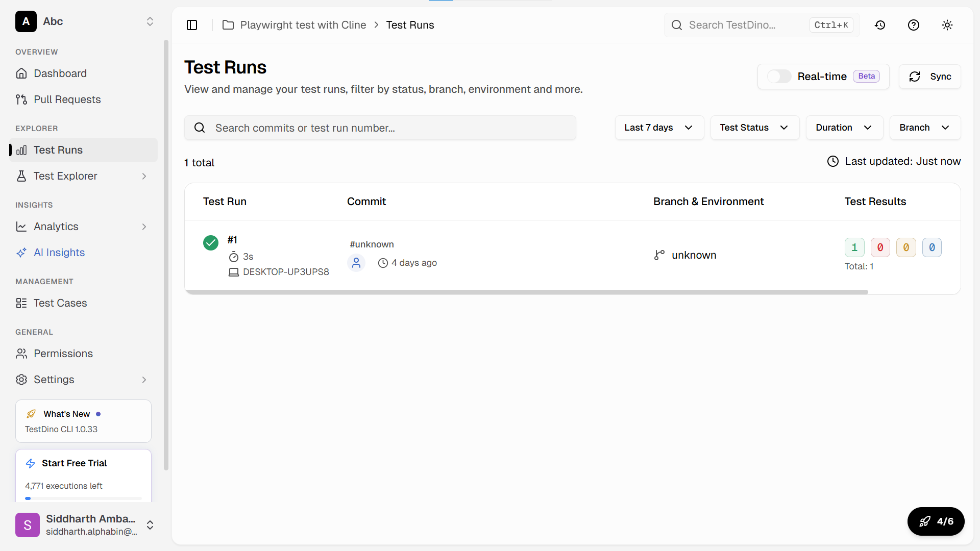Screen dimensions: 980x551
Task: Open the Duration filter dropdown
Action: [844, 128]
